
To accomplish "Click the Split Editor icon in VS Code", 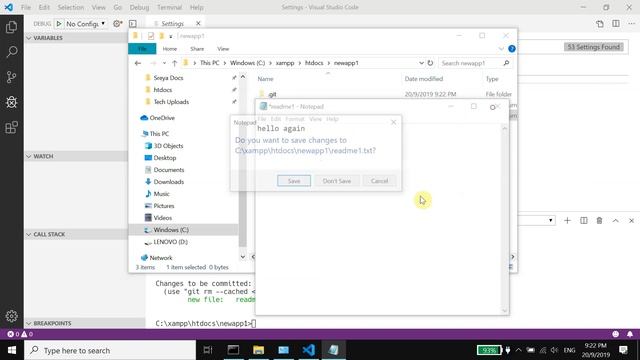I will (616, 24).
